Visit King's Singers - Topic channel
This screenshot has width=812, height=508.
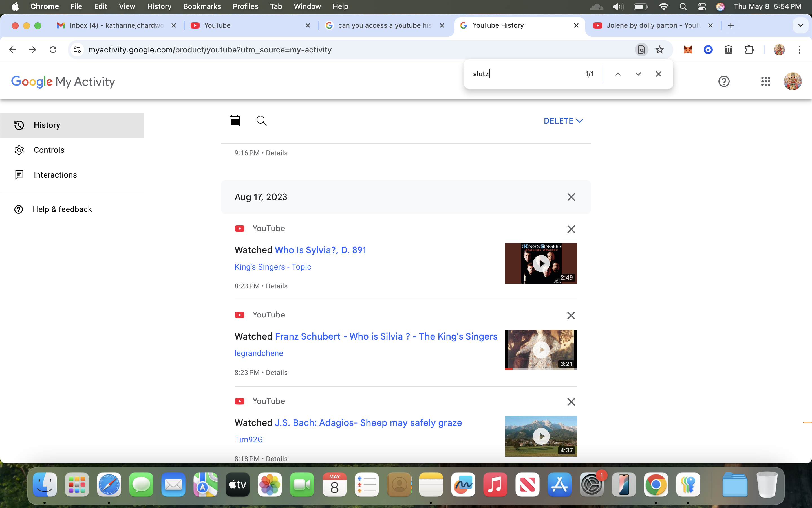point(273,267)
